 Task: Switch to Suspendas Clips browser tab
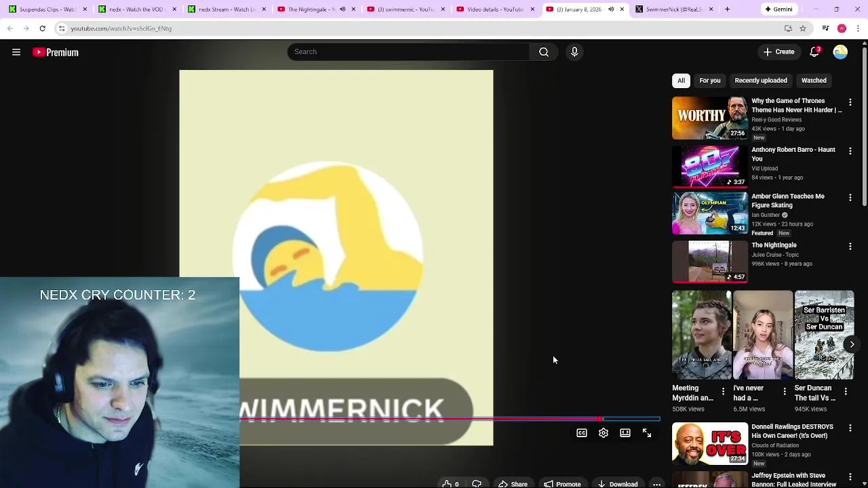coord(46,9)
